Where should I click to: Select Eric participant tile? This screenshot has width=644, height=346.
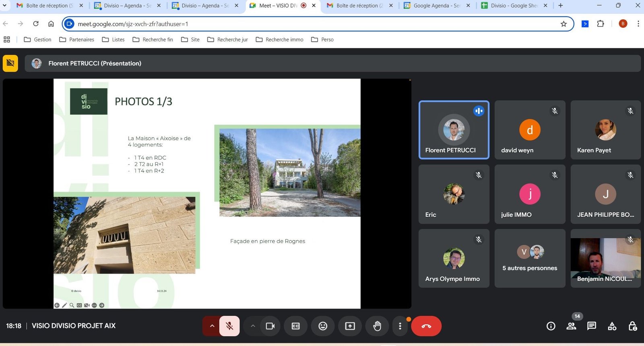454,194
